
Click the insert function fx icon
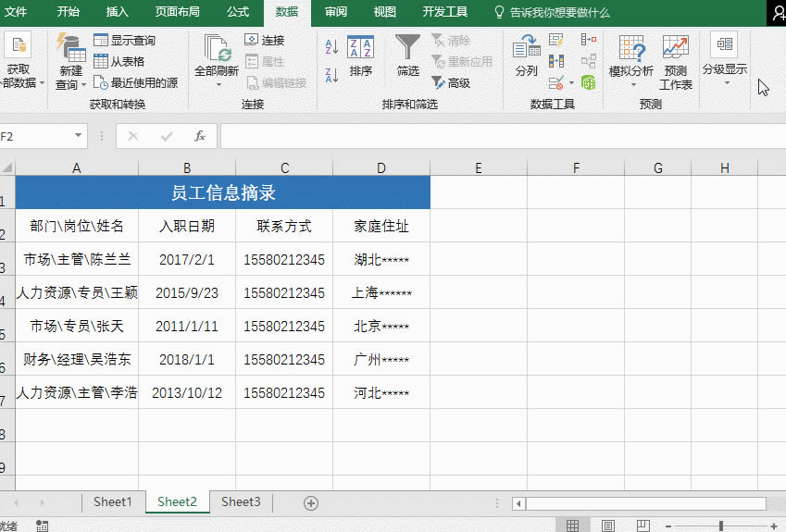click(199, 136)
